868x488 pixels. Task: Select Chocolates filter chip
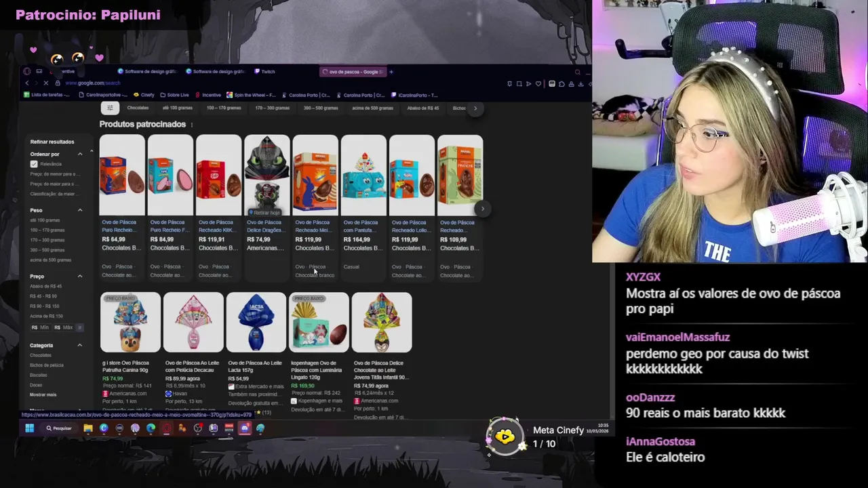pos(138,108)
